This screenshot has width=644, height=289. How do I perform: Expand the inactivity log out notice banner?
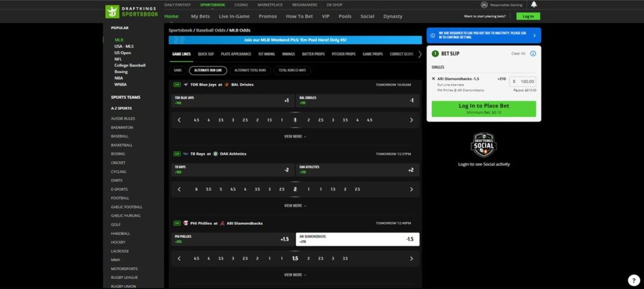484,36
